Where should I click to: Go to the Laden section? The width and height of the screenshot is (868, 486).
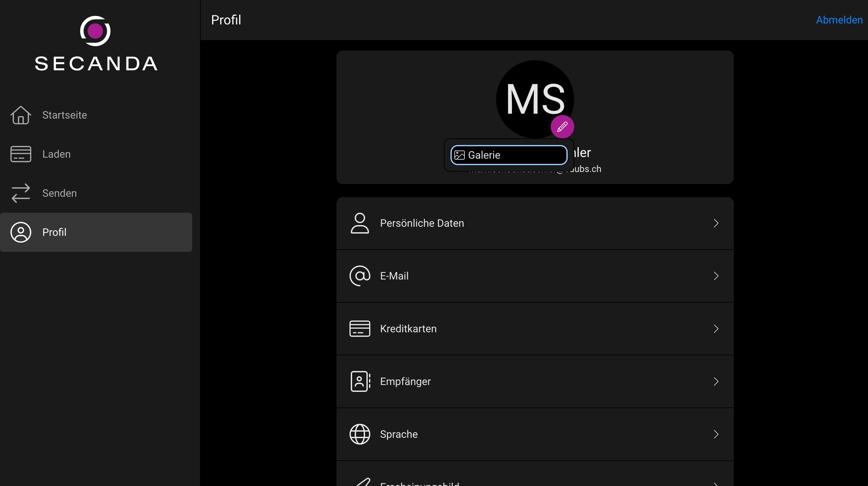click(96, 154)
